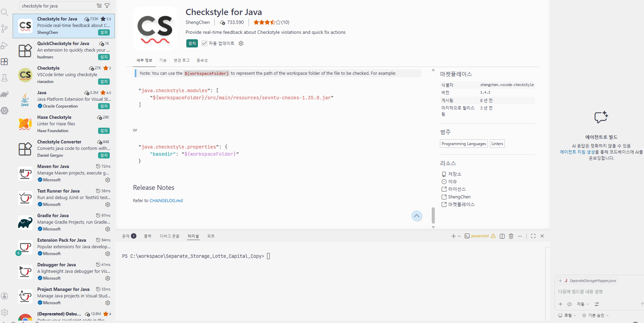
Task: Open the 기본 승인 approval dropdown
Action: [x=595, y=315]
